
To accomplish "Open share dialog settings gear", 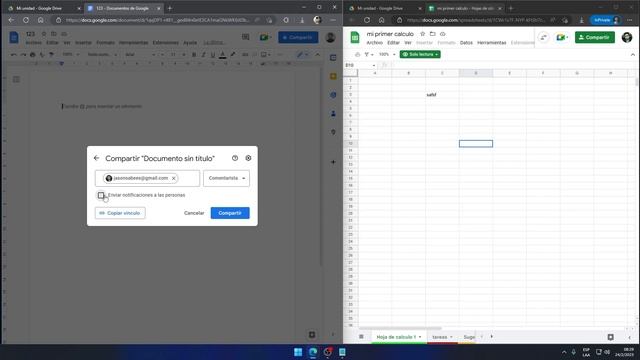I will (248, 158).
